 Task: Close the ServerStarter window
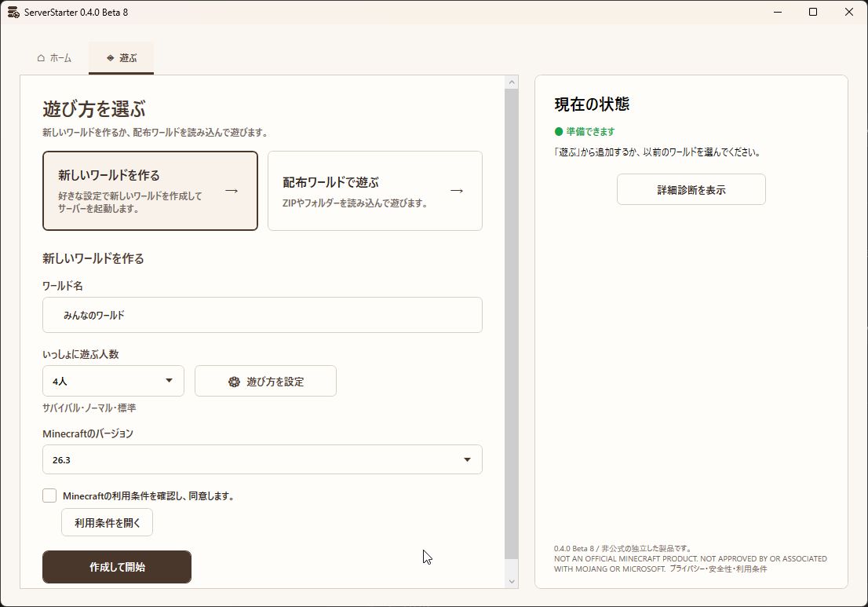848,13
